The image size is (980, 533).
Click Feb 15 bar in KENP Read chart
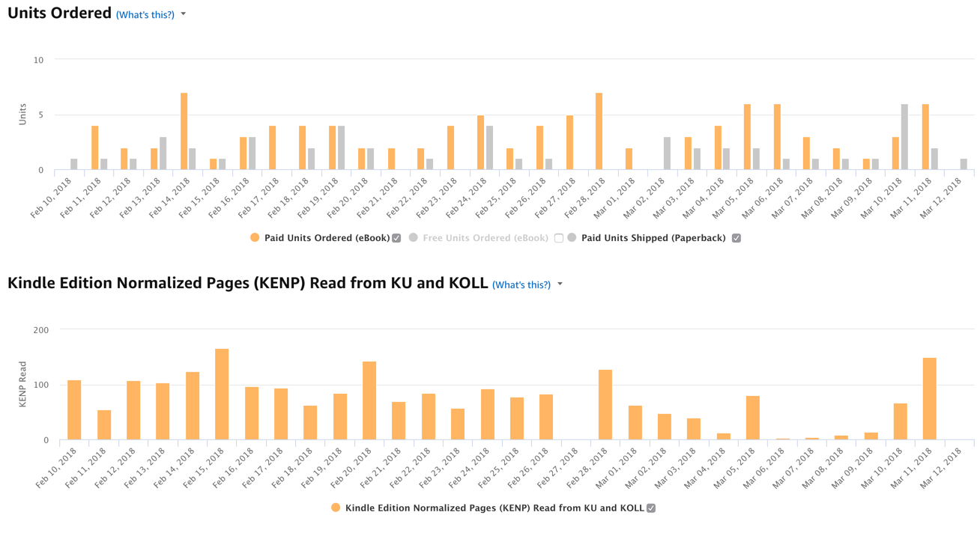click(x=222, y=395)
